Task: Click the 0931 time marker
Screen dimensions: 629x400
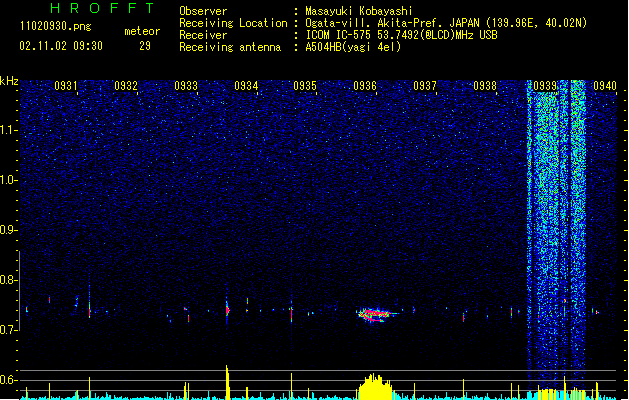Action: click(66, 86)
